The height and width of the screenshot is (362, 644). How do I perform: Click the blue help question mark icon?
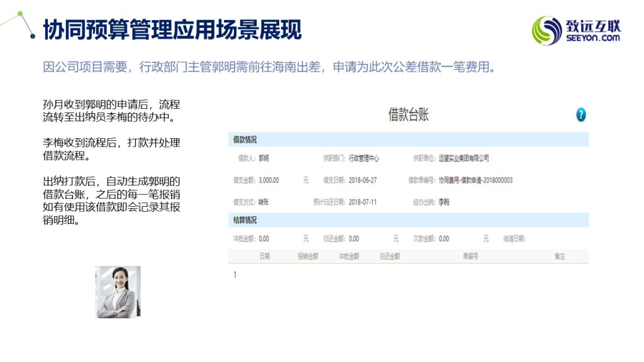coord(580,114)
